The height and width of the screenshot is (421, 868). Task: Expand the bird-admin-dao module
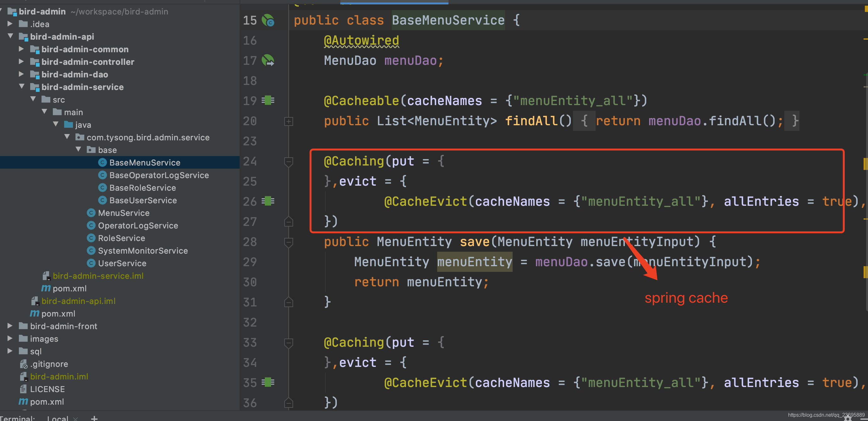(x=21, y=74)
